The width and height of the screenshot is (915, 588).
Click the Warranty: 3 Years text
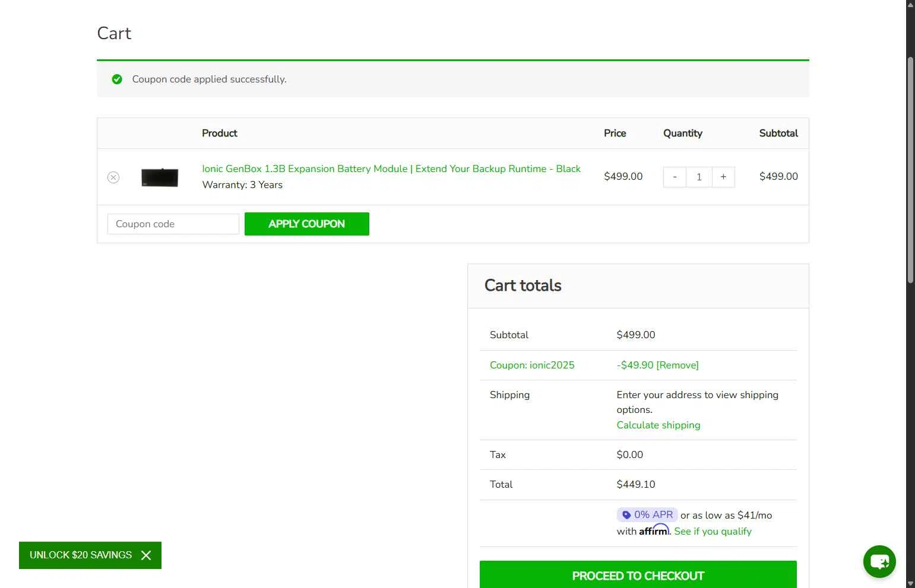242,185
